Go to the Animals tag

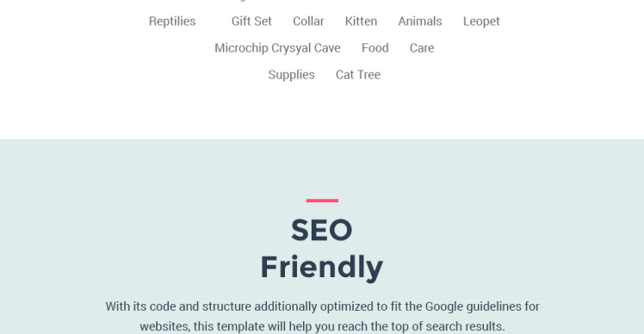(x=420, y=21)
